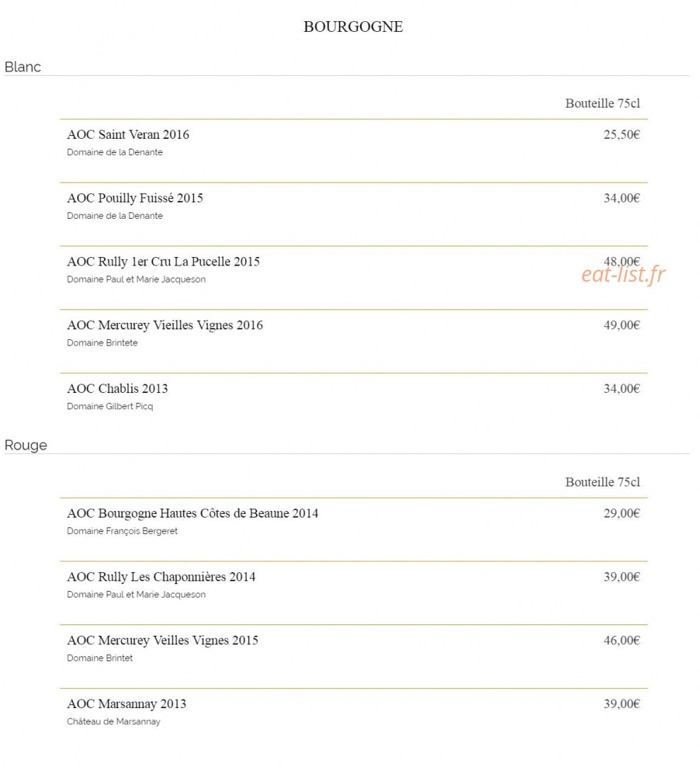Viewport: 700px width, 771px height.
Task: Click the BOURGOGNE page heading
Action: pos(353,27)
